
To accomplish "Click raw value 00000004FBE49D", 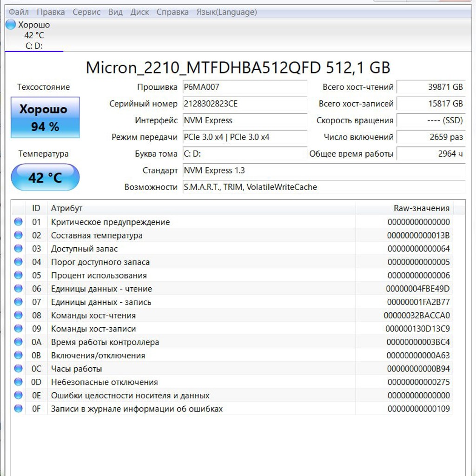I will 418,289.
